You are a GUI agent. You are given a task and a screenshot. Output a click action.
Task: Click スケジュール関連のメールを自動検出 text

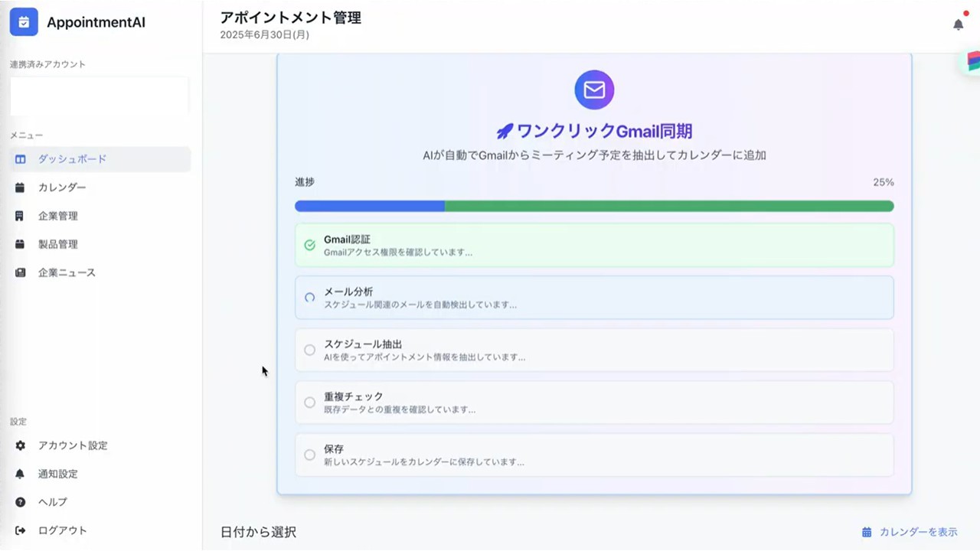[420, 305]
